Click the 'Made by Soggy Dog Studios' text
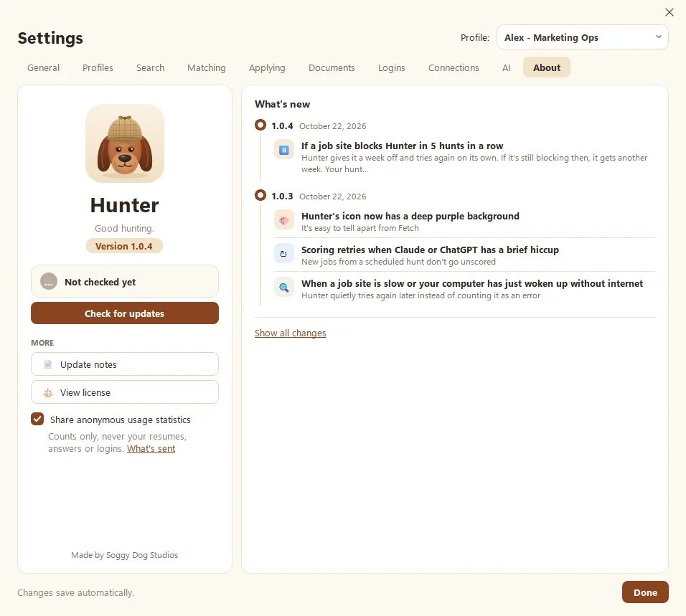This screenshot has height=616, width=686. click(x=125, y=555)
